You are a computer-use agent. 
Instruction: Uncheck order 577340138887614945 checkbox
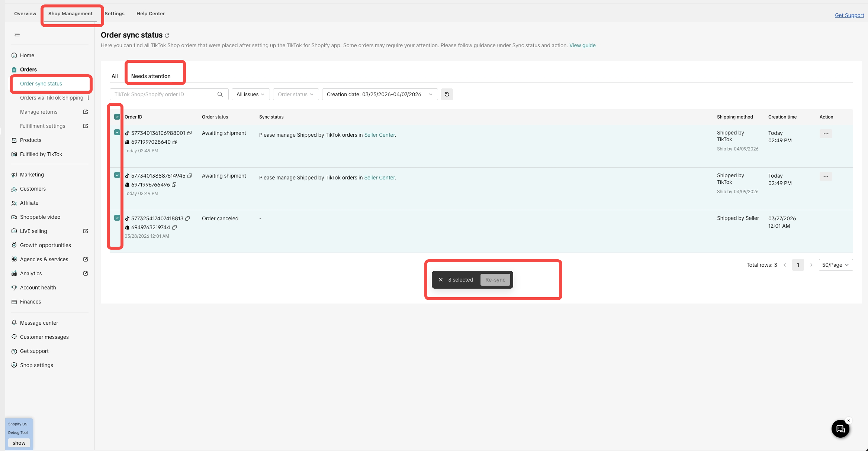coord(117,175)
